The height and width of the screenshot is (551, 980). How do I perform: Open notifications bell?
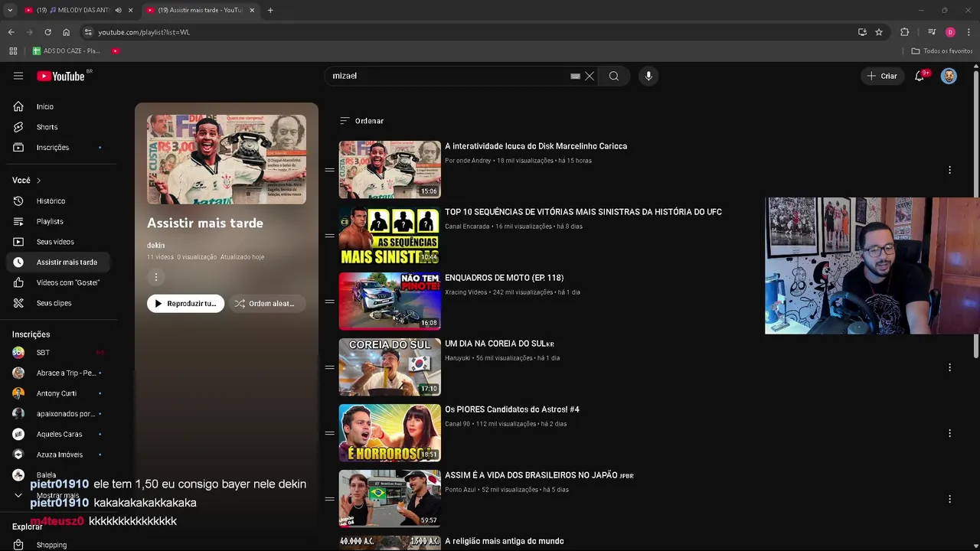click(x=920, y=76)
